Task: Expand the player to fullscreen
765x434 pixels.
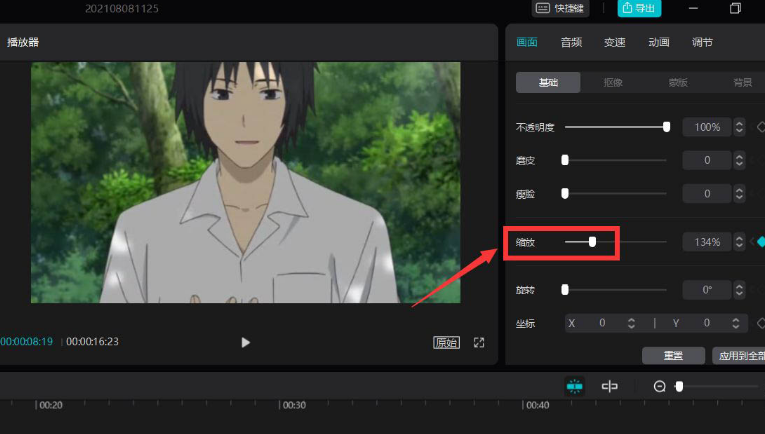Action: pos(479,342)
